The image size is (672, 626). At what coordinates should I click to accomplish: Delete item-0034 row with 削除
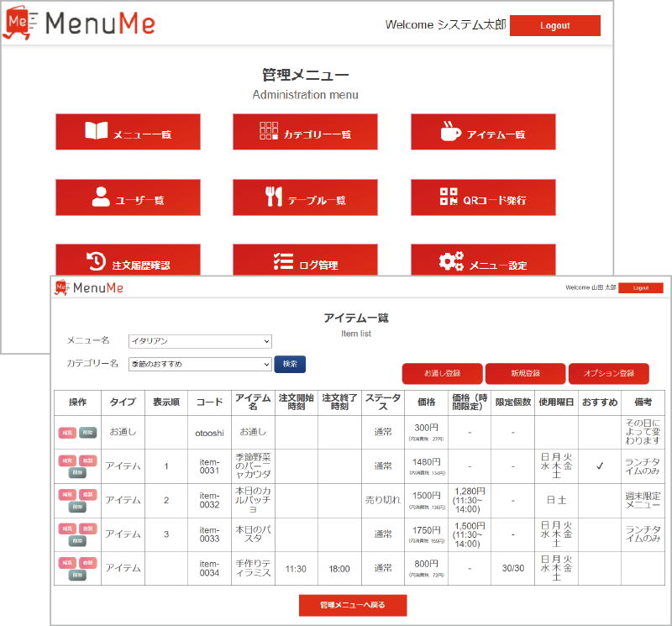(77, 575)
